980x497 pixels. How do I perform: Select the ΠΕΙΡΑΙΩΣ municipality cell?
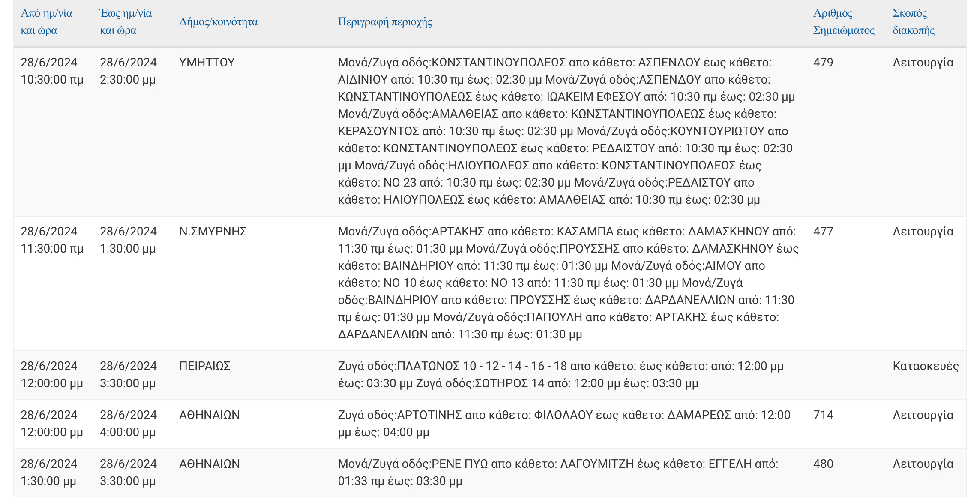click(205, 366)
